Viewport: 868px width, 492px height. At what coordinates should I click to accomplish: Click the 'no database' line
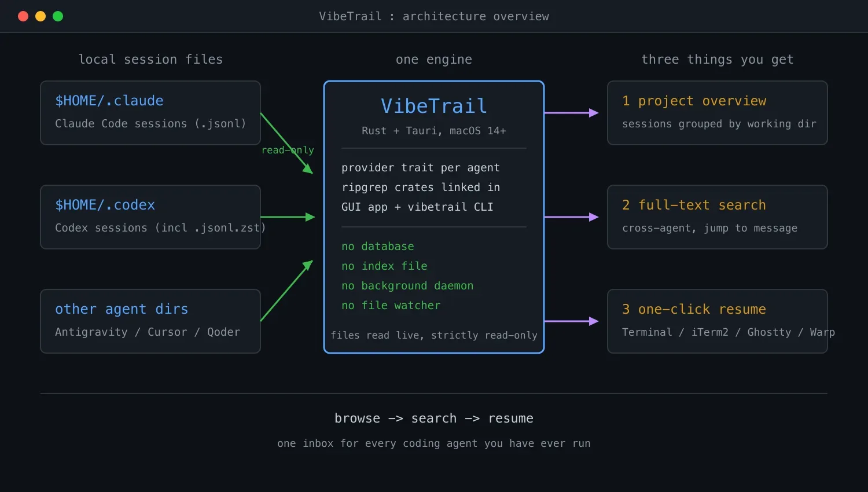[x=378, y=247]
